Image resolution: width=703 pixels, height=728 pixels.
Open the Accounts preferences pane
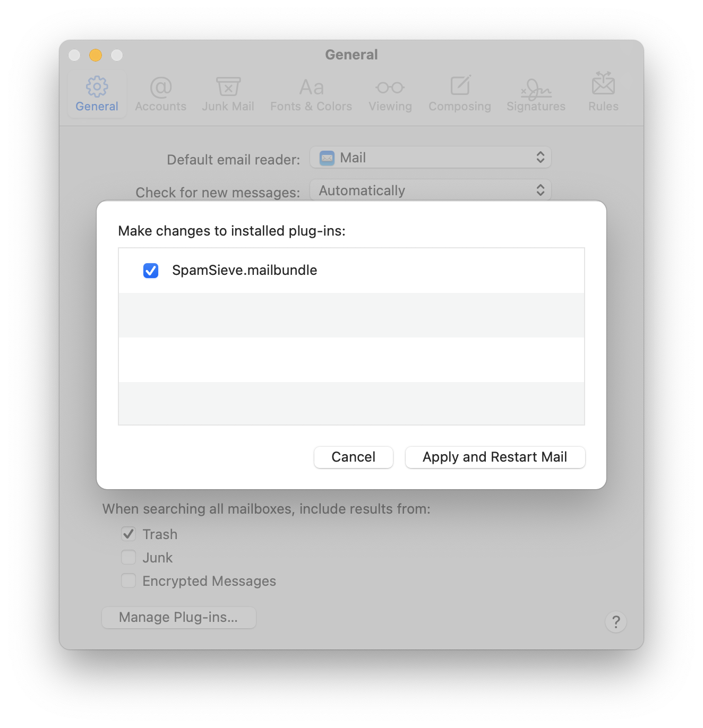click(x=160, y=94)
